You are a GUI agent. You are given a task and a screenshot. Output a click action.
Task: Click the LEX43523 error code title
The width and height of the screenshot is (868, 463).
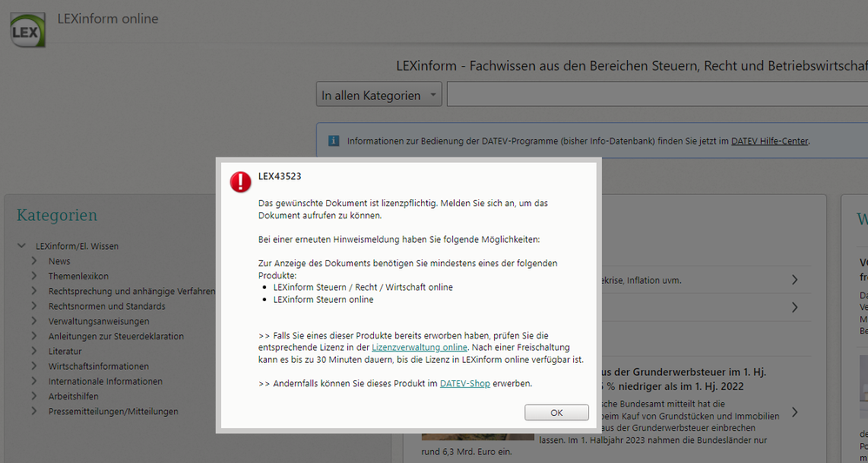pyautogui.click(x=279, y=177)
